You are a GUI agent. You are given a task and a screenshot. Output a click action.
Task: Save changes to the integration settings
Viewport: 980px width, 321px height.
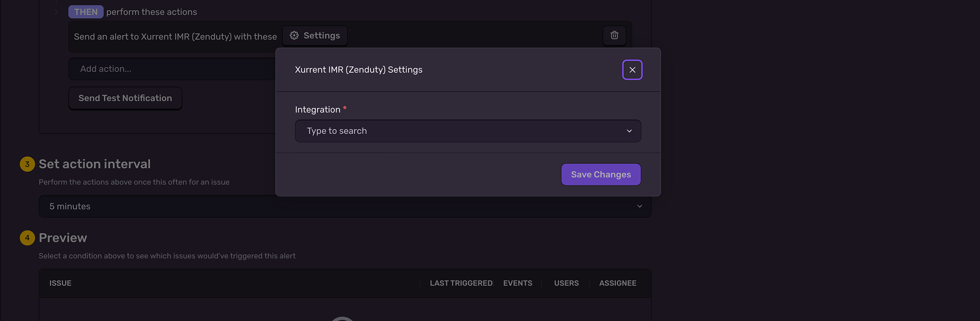[601, 175]
